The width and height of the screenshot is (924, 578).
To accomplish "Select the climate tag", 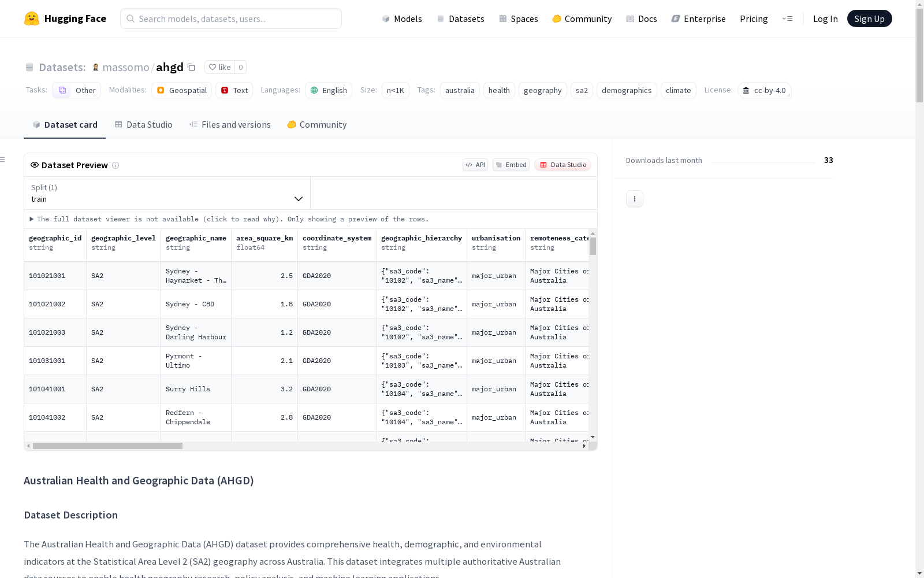I will point(679,90).
